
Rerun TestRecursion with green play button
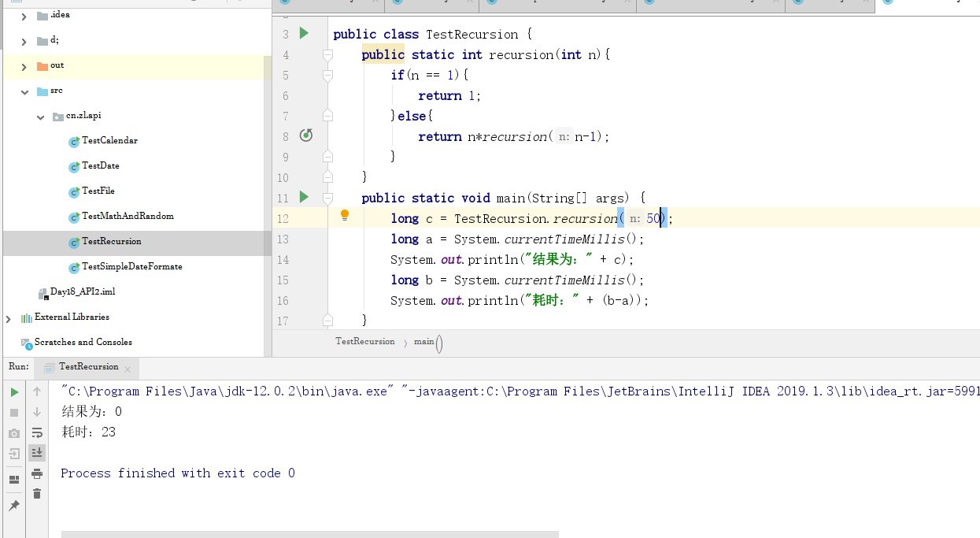tap(14, 391)
